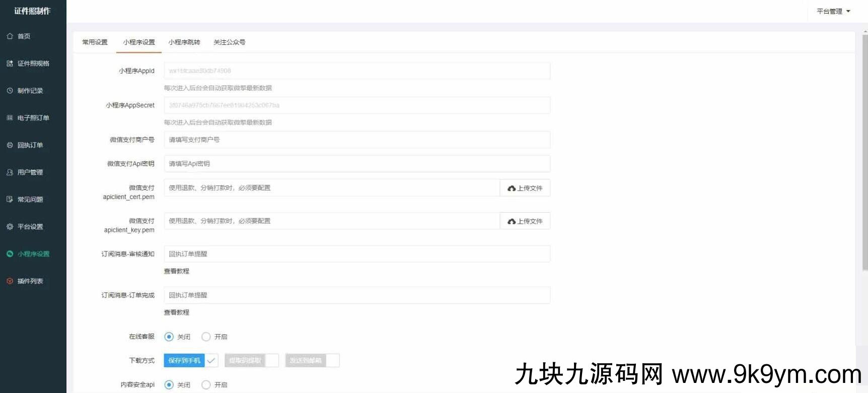This screenshot has width=868, height=393.
Task: Click the 小程序AppId input field
Action: [357, 71]
